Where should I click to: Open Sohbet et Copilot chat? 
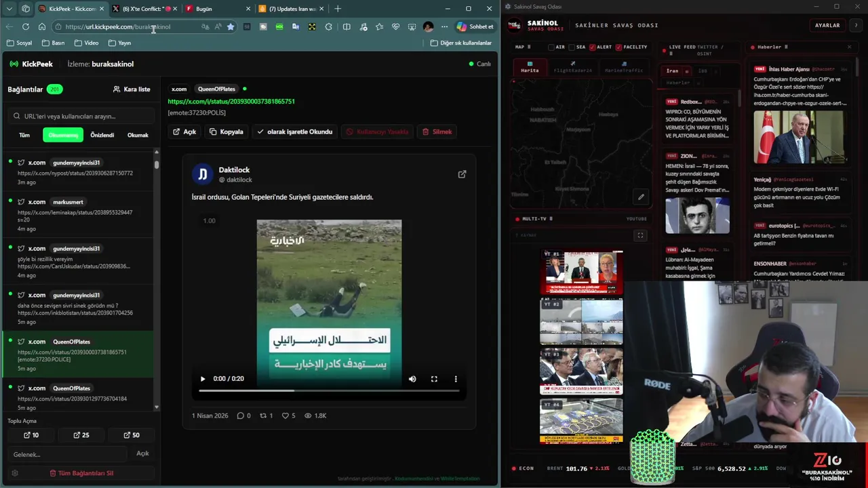[x=475, y=26]
